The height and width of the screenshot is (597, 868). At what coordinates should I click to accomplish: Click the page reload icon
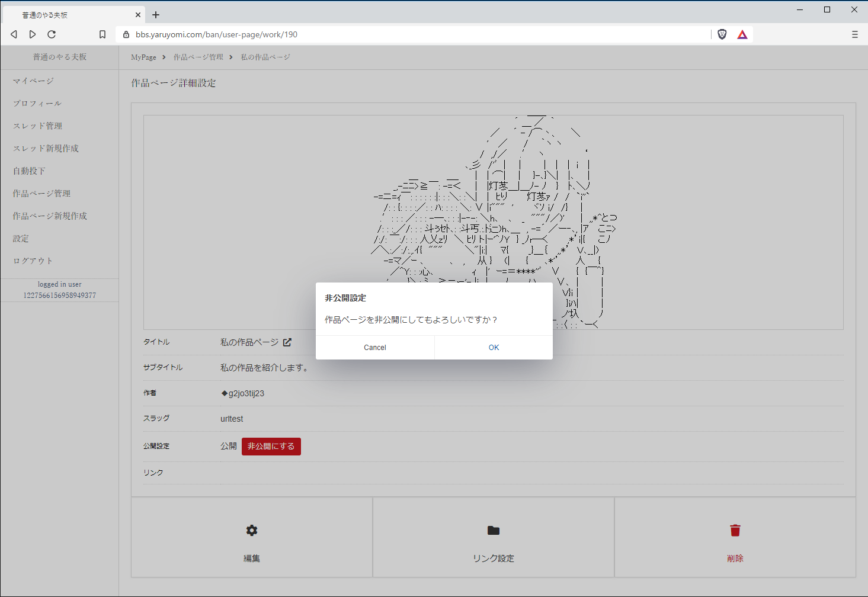(52, 34)
